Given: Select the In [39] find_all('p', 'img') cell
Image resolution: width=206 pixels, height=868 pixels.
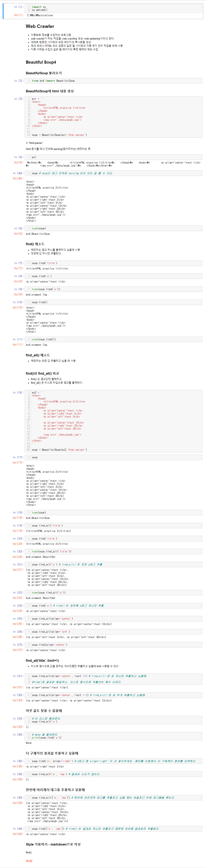Looking at the screenshot, I should pyautogui.click(x=114, y=774).
